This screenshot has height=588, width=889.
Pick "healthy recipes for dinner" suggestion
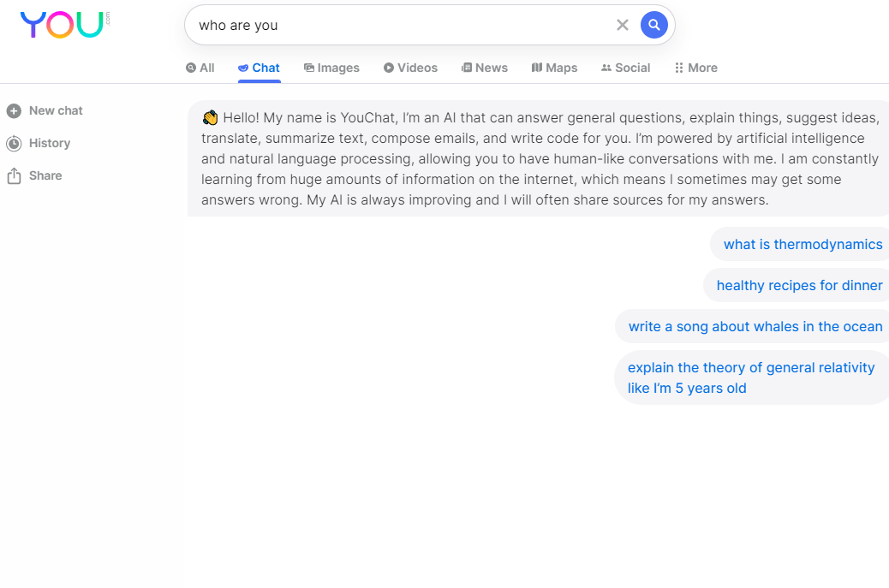pos(799,285)
